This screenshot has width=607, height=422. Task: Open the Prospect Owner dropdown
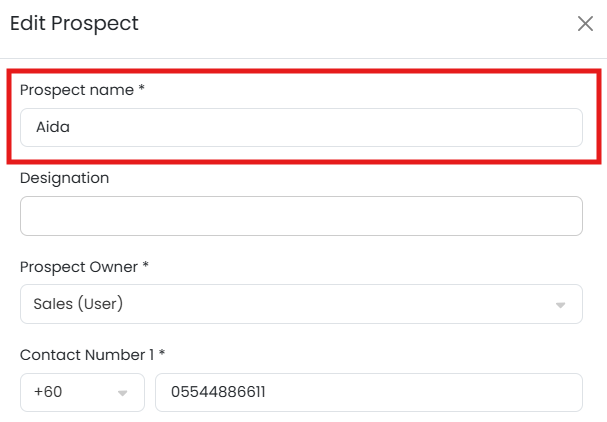300,304
